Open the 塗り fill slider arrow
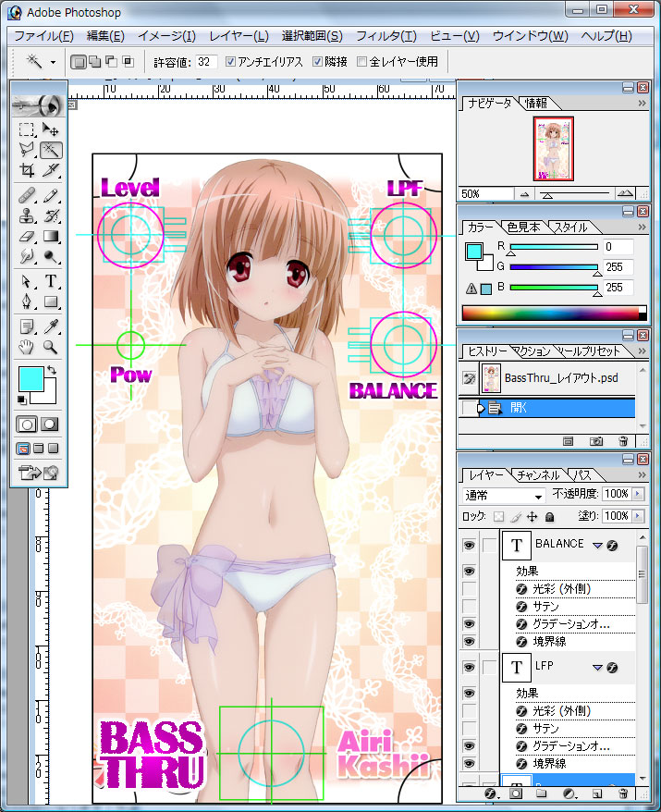 click(638, 516)
